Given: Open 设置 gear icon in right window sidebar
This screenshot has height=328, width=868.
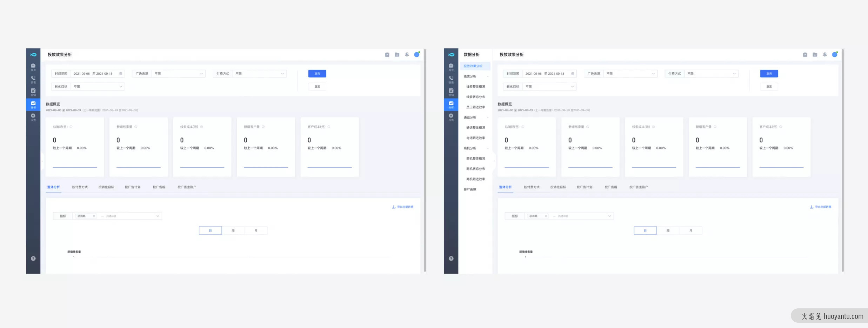Looking at the screenshot, I should 451,117.
